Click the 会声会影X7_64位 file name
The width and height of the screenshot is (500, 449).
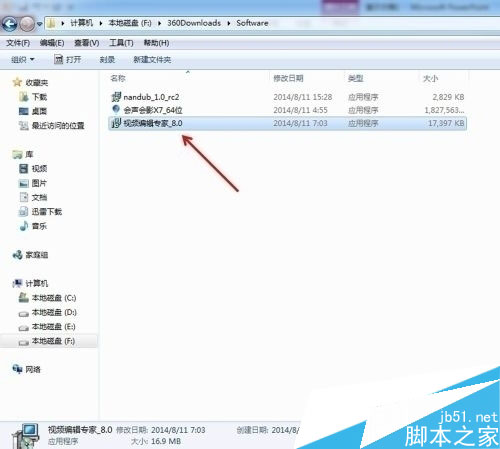153,110
